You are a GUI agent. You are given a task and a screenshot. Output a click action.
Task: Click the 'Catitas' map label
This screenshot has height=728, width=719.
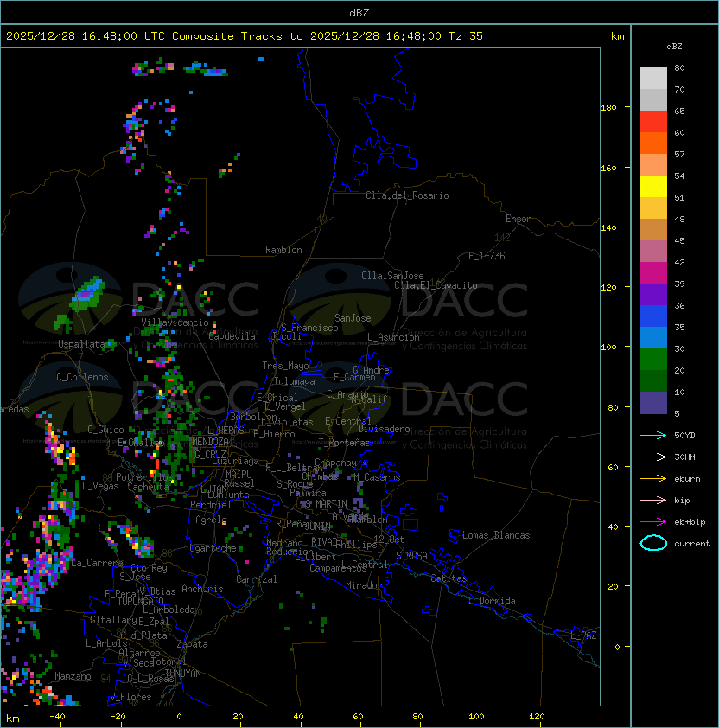pyautogui.click(x=449, y=578)
